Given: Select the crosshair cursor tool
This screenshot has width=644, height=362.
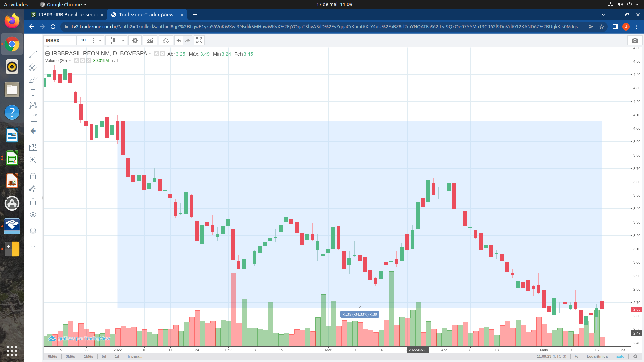Looking at the screenshot, I should pos(33,42).
